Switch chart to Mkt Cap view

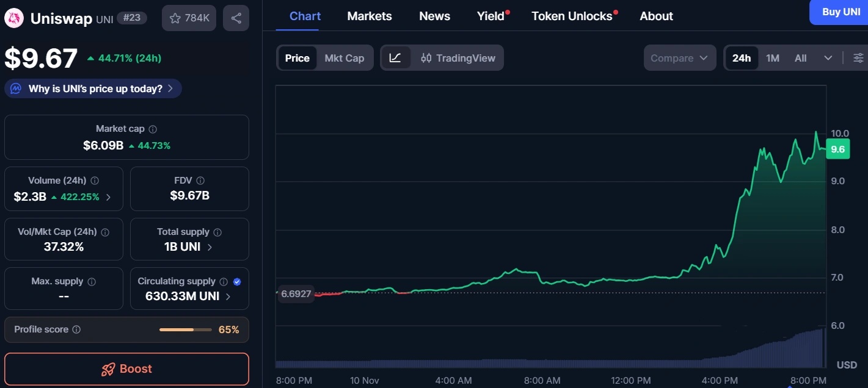pos(344,58)
